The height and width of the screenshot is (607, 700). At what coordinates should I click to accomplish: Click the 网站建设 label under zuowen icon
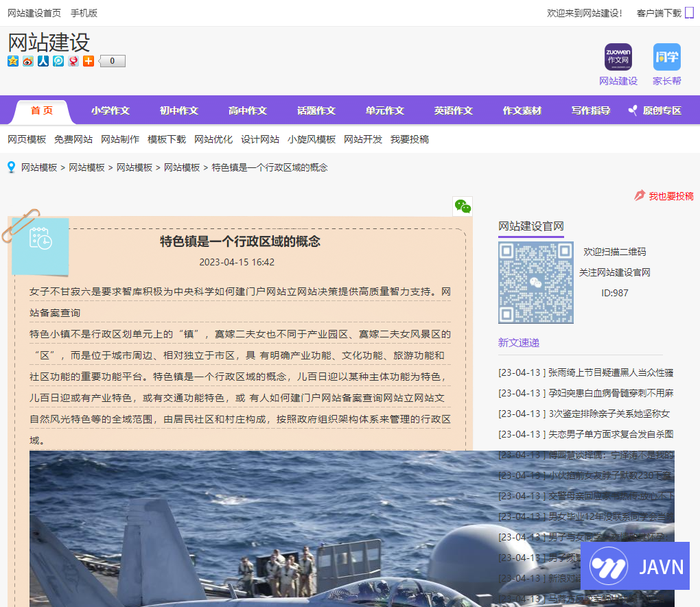tap(618, 81)
